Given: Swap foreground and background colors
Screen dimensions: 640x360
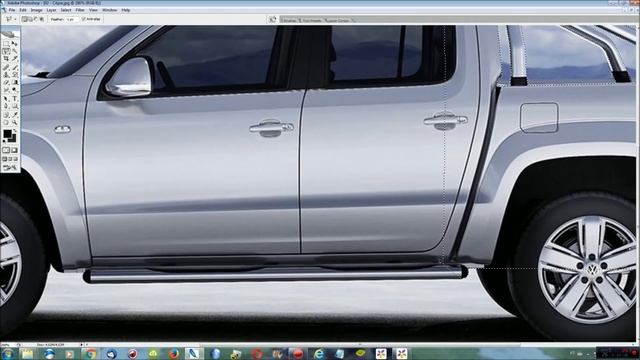Looking at the screenshot, I should point(15,131).
